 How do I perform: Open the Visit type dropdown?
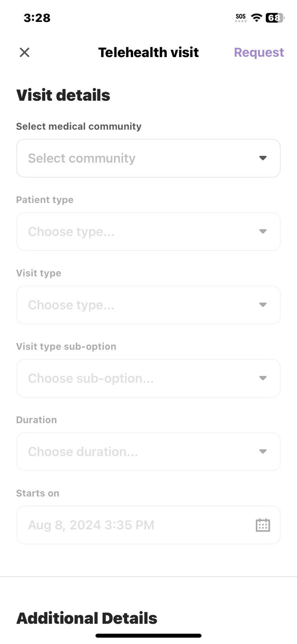[x=148, y=305]
